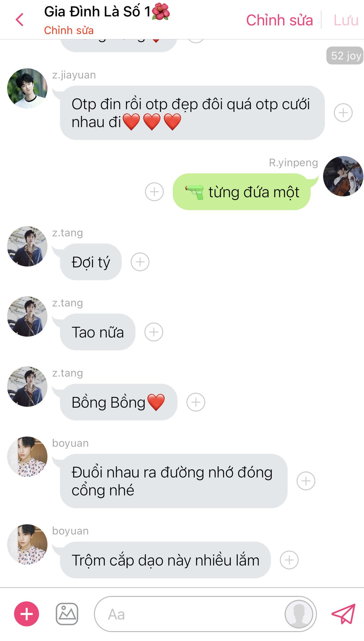Tap the '52 joy' badge
Screen dimensions: 364x641
point(345,55)
